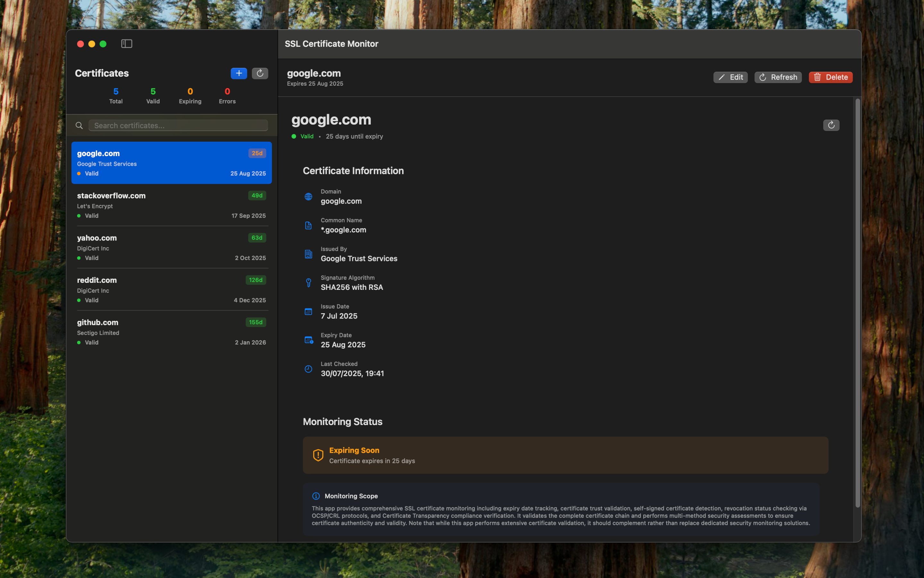
Task: Click the "*.google.com" common name value
Action: tap(343, 230)
